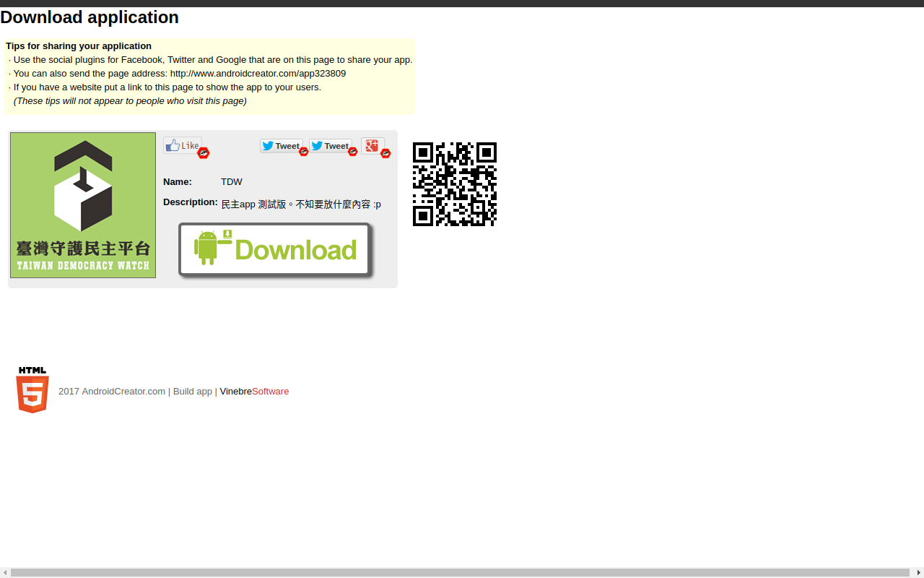Click the app name TDW text
This screenshot has width=924, height=578.
click(232, 182)
